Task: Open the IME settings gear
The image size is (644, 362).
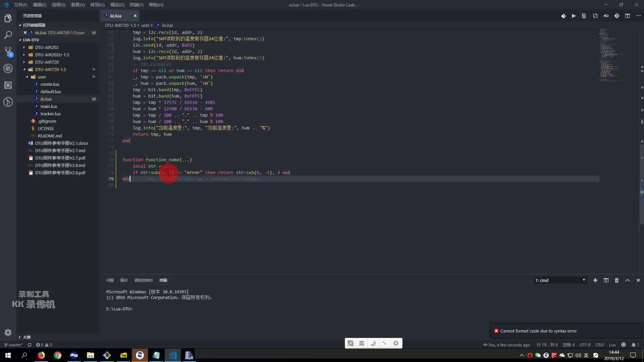Action: click(x=396, y=343)
